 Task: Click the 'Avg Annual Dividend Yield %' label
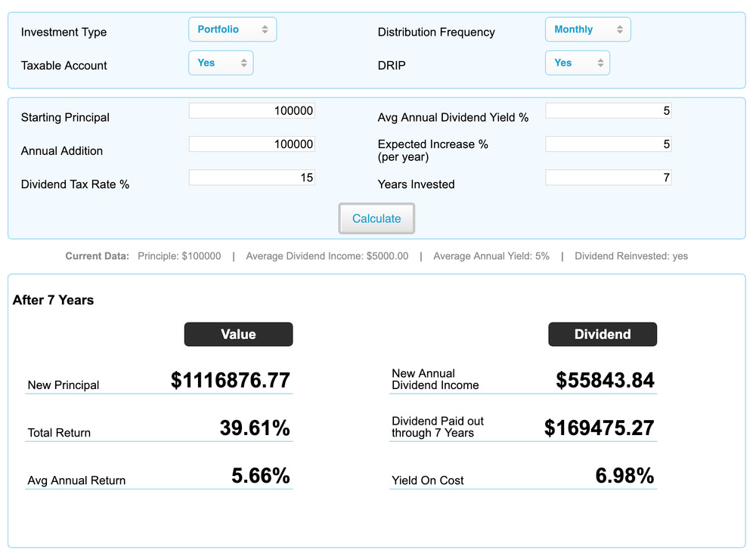[x=453, y=118]
